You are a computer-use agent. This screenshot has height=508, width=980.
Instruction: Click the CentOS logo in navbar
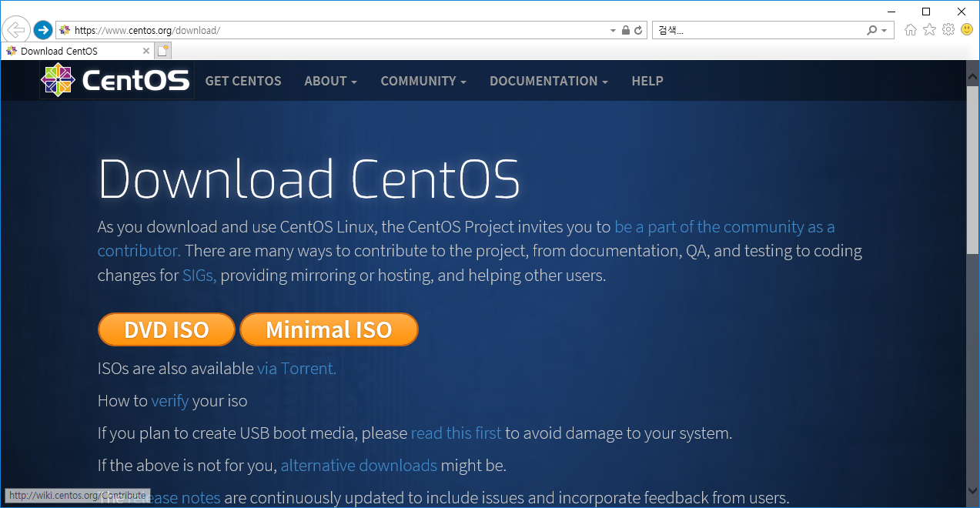(117, 80)
